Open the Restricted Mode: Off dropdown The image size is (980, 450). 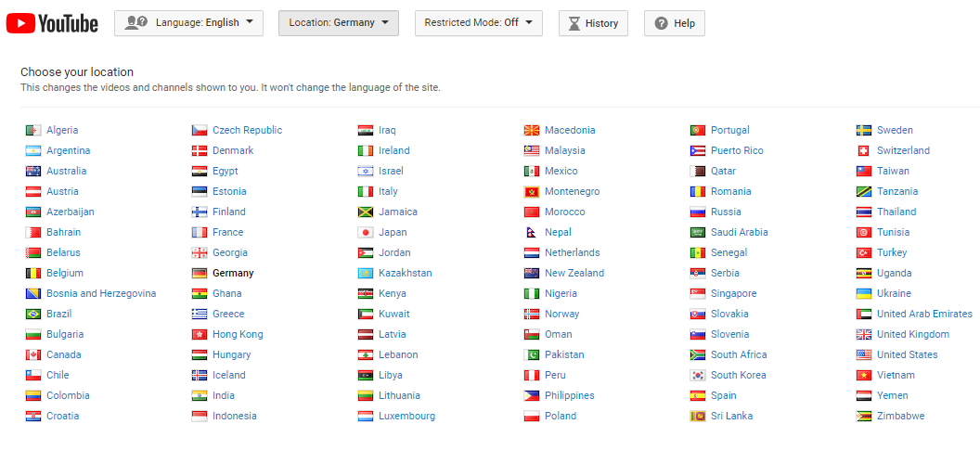coord(479,23)
